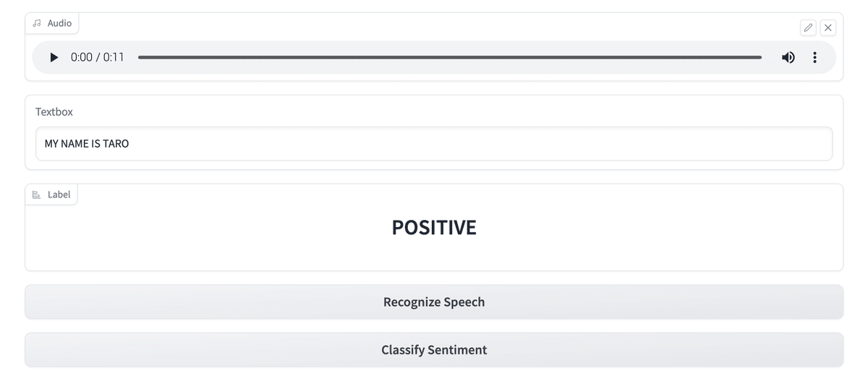Mute the audio with the speaker icon
The height and width of the screenshot is (379, 868).
coord(788,57)
